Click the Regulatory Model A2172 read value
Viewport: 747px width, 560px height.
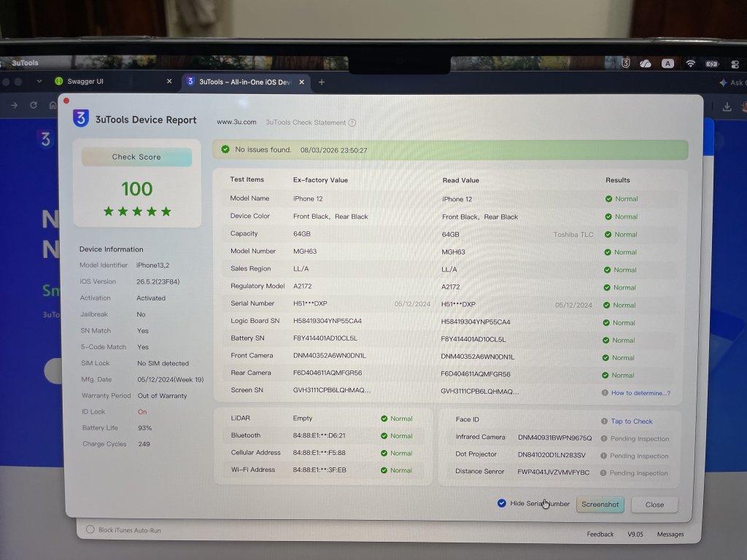[x=450, y=287]
